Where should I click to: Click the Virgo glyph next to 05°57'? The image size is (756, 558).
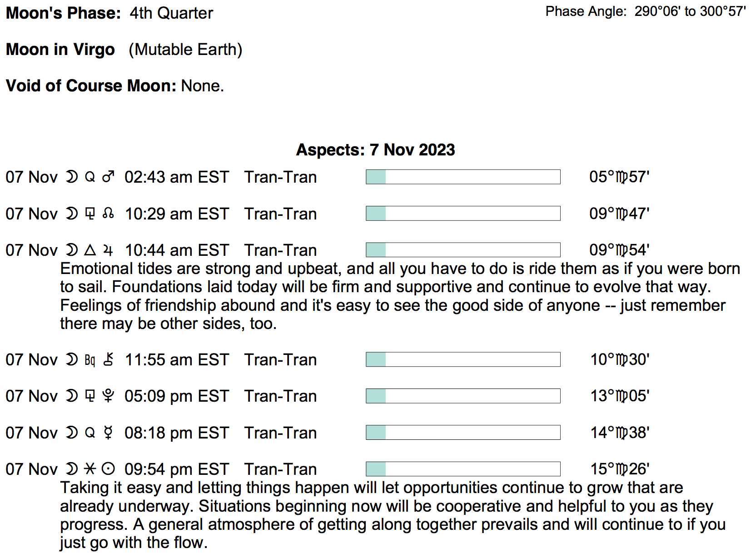pyautogui.click(x=622, y=177)
